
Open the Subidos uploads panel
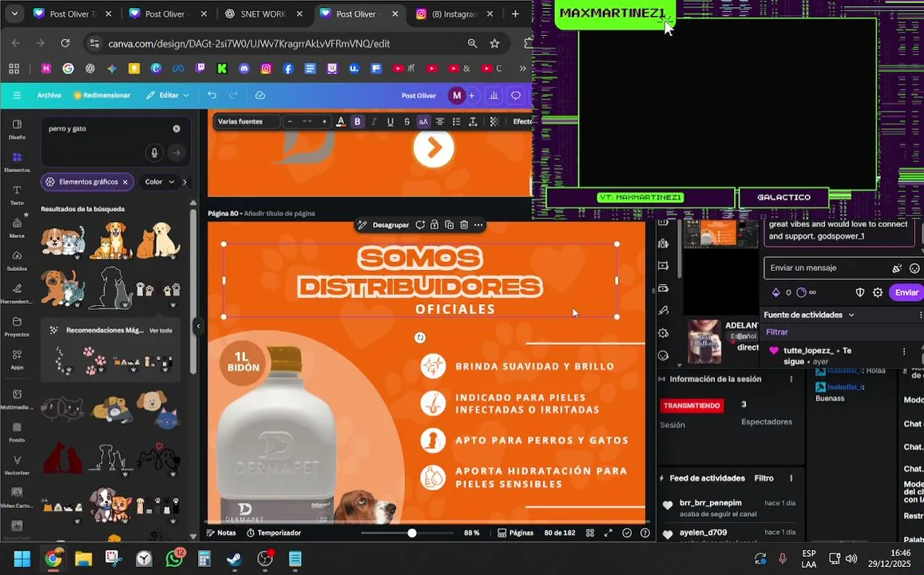17,260
